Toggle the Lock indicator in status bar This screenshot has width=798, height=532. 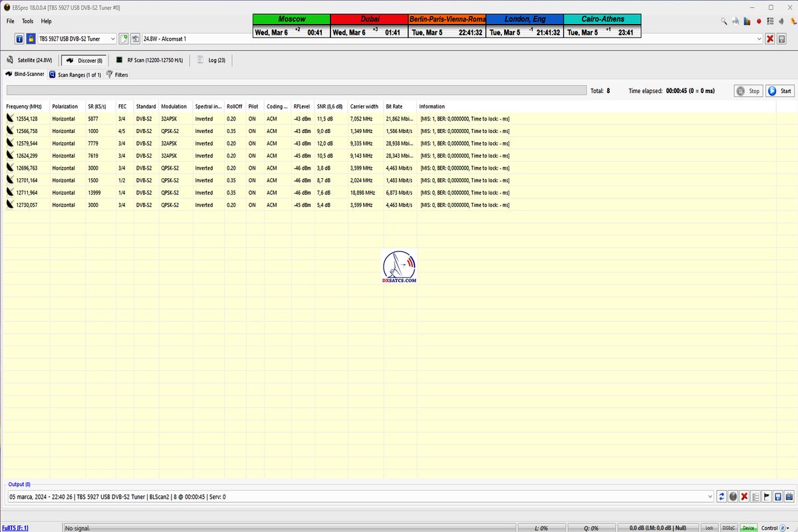tap(710, 527)
